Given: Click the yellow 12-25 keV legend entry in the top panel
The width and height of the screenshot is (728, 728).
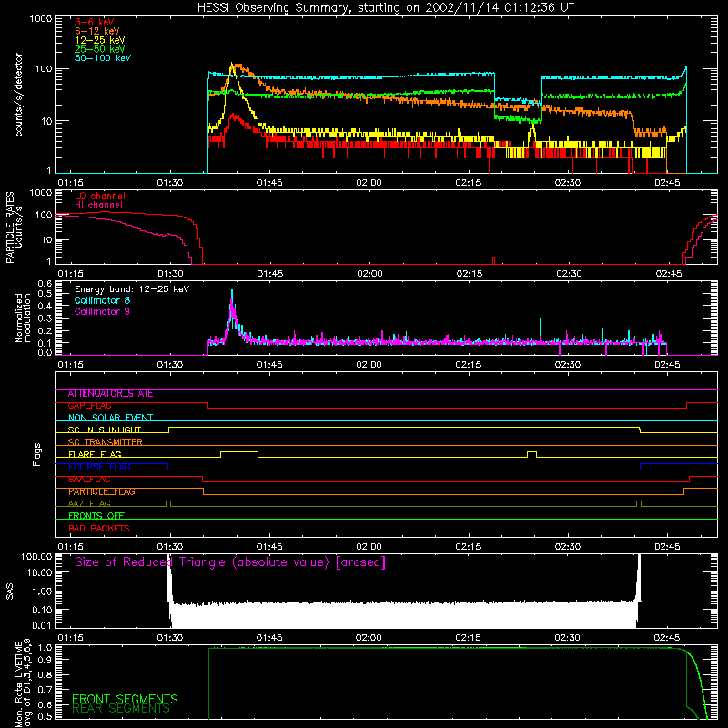Looking at the screenshot, I should (x=100, y=40).
